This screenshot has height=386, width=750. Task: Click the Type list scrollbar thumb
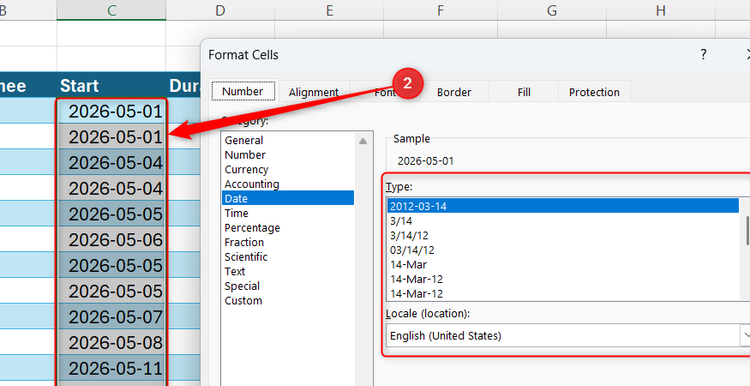coord(747,230)
